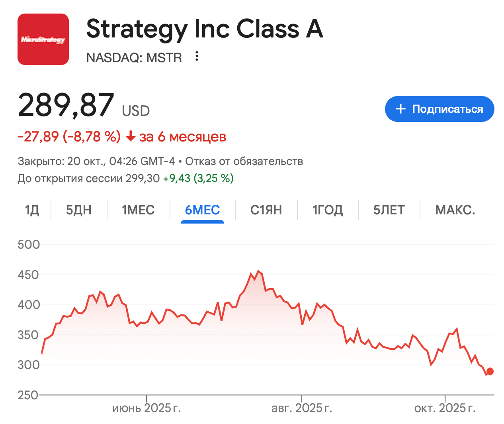
Task: Open the Отказ от обязательств link
Action: coord(244,161)
